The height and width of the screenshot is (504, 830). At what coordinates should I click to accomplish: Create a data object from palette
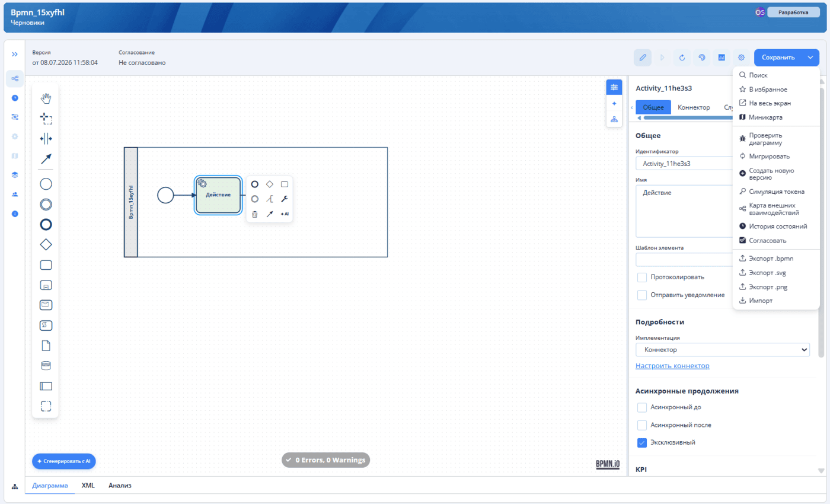pos(46,345)
